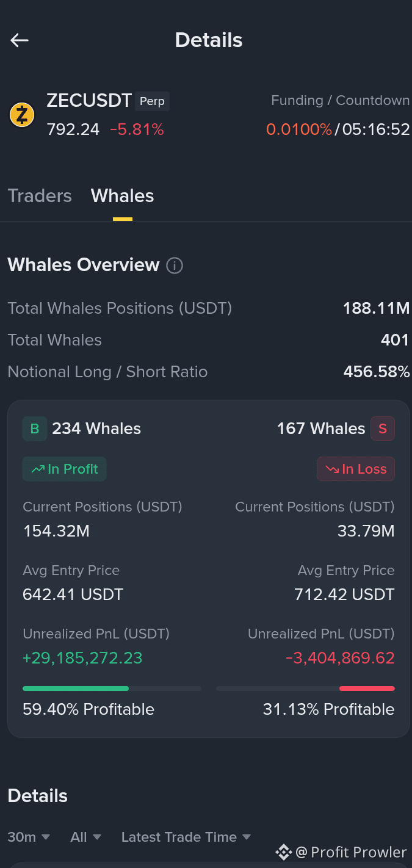Tap the Zcash coin logo

tap(22, 115)
